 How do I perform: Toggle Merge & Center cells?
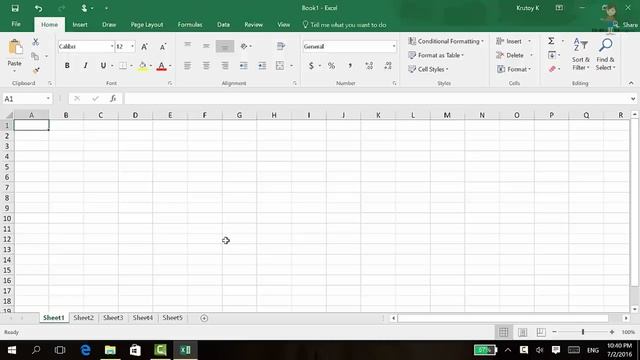click(280, 65)
